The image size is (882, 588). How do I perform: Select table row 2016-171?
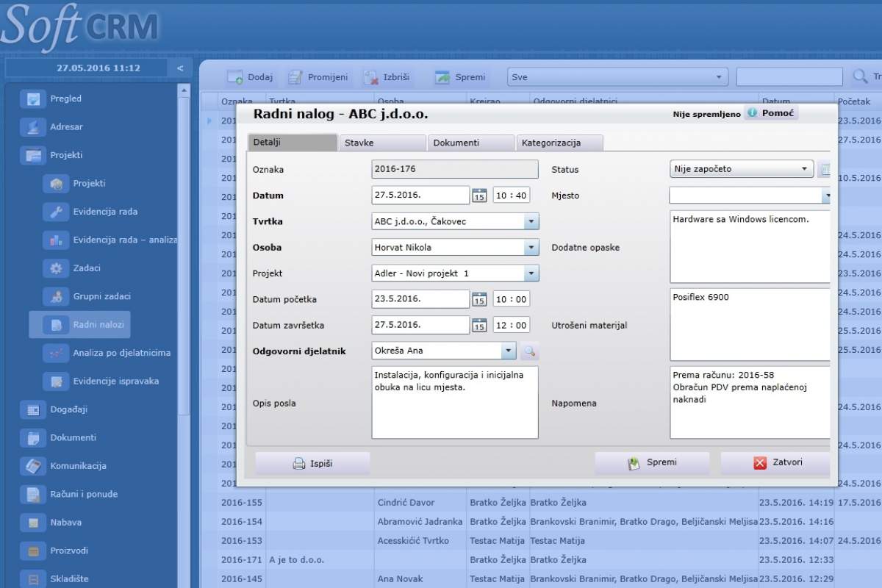[540, 560]
